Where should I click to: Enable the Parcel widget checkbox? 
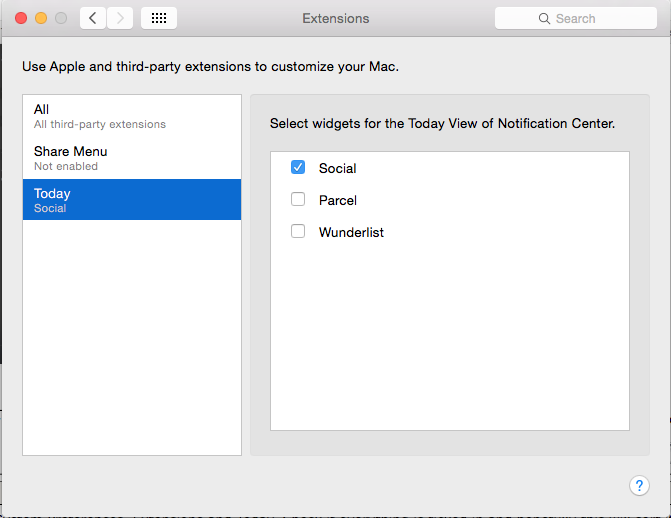298,200
